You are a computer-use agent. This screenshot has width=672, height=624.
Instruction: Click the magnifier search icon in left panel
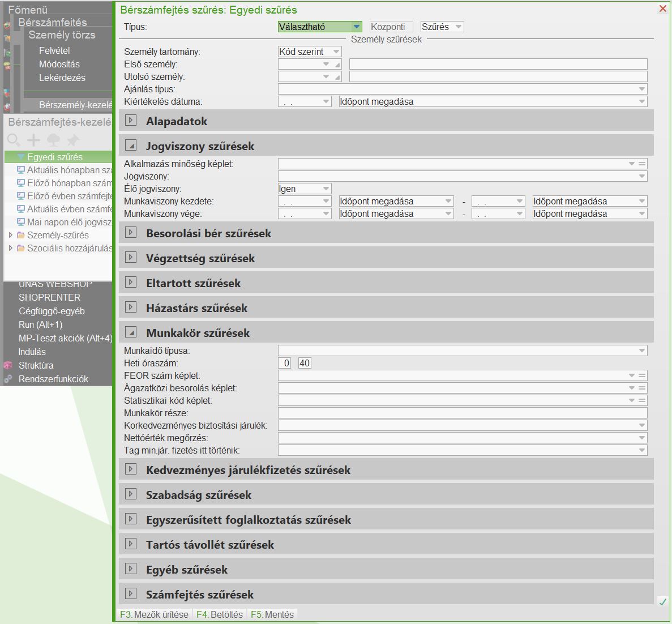[14, 140]
